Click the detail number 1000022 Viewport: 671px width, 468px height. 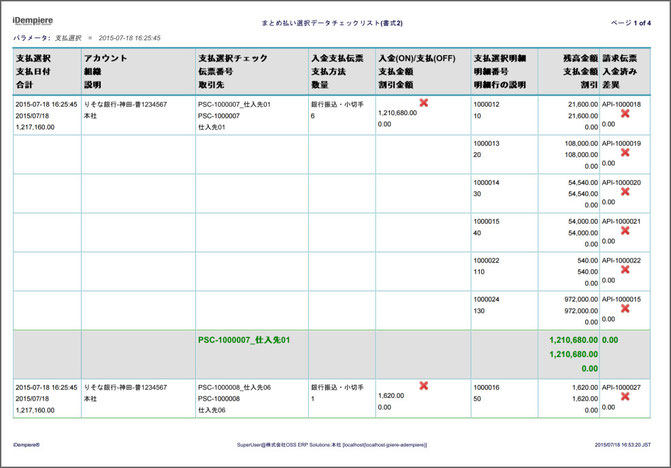(487, 261)
